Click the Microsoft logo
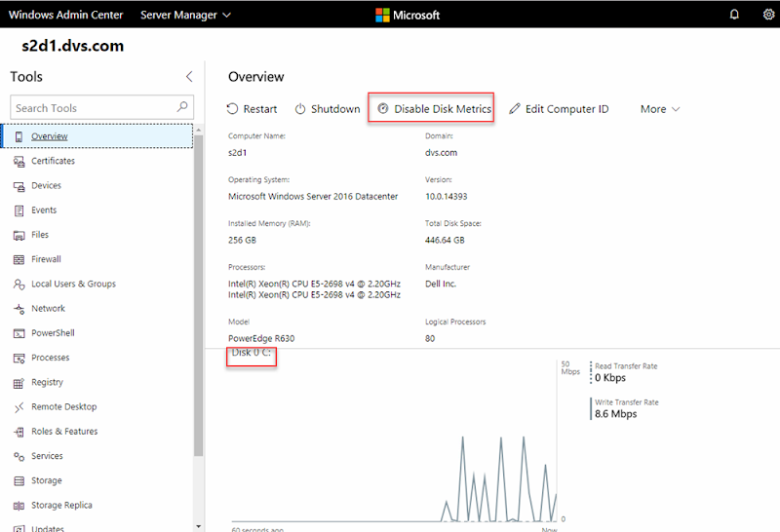Screen dimensions: 780x532 (x=408, y=15)
